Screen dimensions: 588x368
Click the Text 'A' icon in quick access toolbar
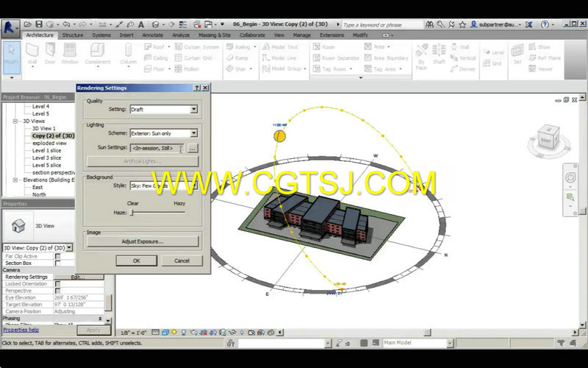coord(141,25)
